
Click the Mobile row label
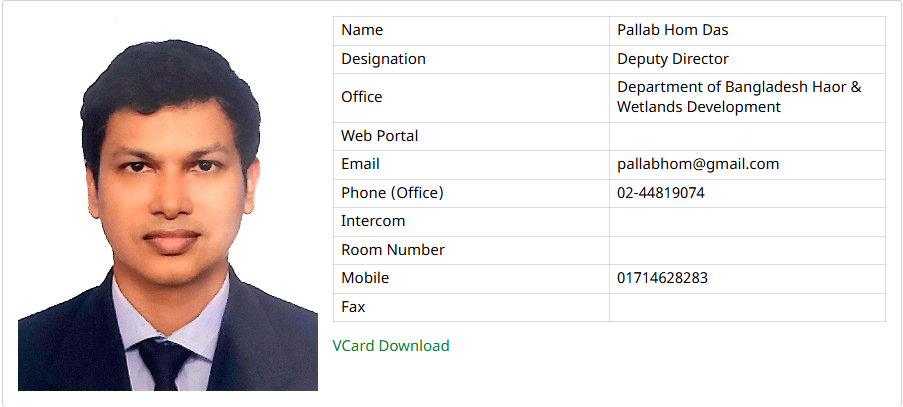(x=365, y=278)
